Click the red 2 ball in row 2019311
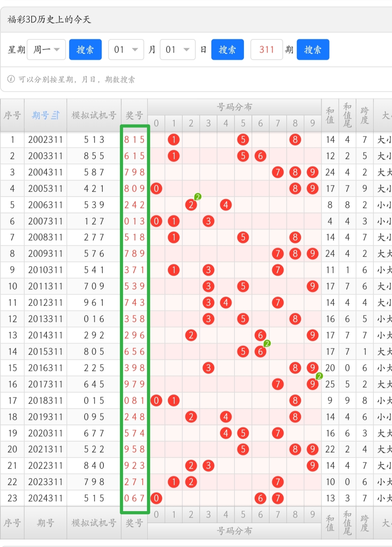The image size is (392, 547). pos(191,417)
